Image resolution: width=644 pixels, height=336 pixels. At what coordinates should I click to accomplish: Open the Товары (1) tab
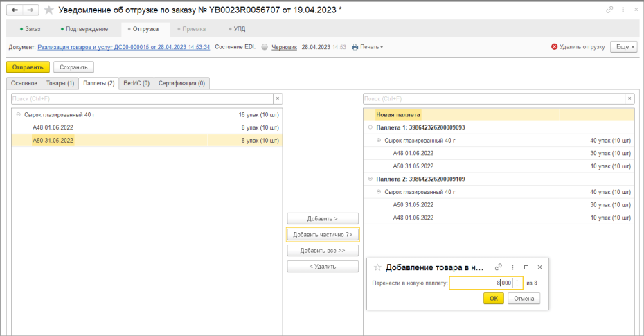click(x=60, y=83)
